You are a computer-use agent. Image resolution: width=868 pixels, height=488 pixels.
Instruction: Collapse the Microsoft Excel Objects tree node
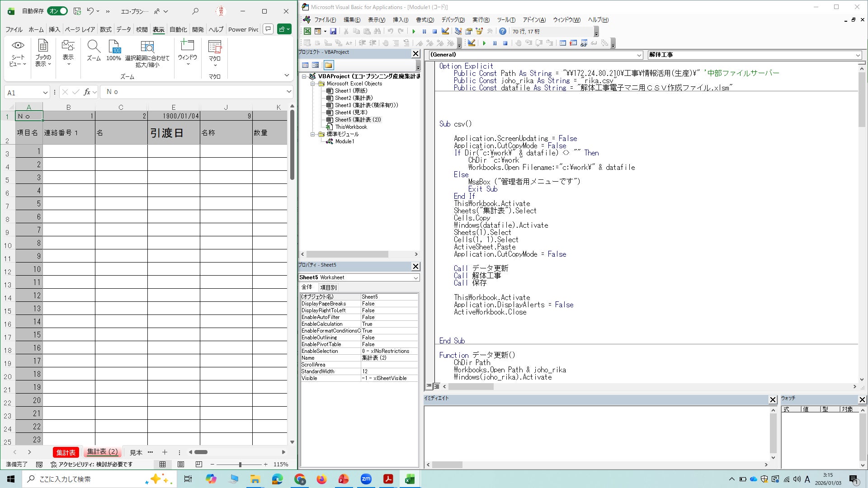312,84
